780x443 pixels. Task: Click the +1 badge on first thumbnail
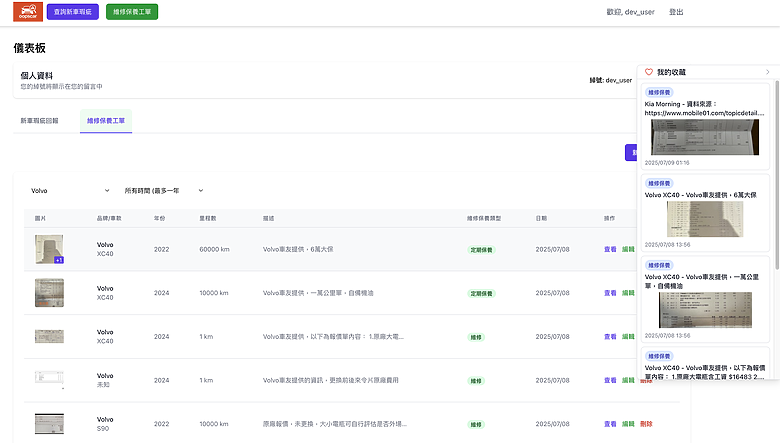point(59,260)
